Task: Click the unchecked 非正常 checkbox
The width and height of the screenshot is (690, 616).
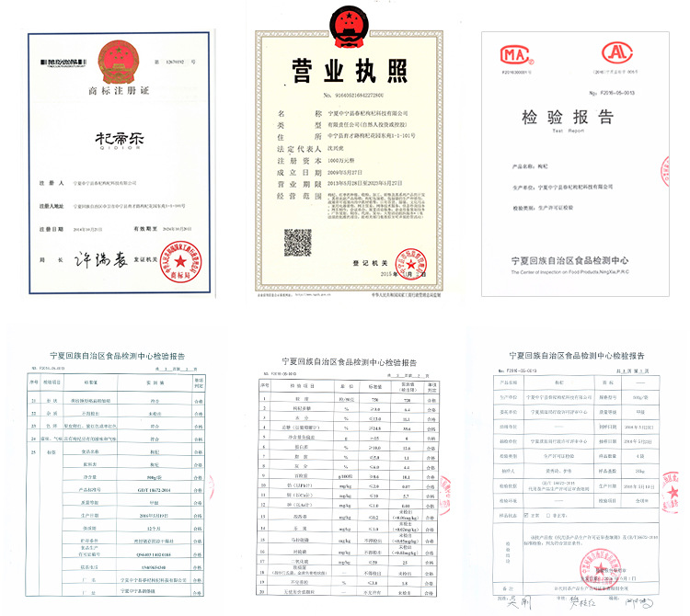Action: coord(548,515)
